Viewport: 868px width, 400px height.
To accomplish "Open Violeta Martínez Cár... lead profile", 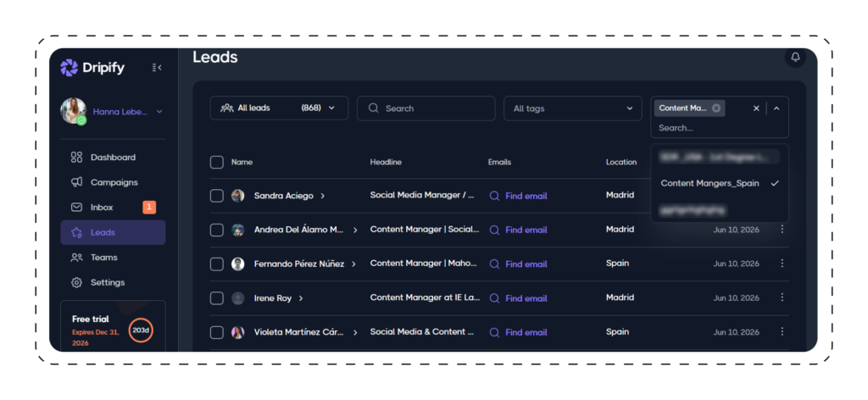I will 299,332.
